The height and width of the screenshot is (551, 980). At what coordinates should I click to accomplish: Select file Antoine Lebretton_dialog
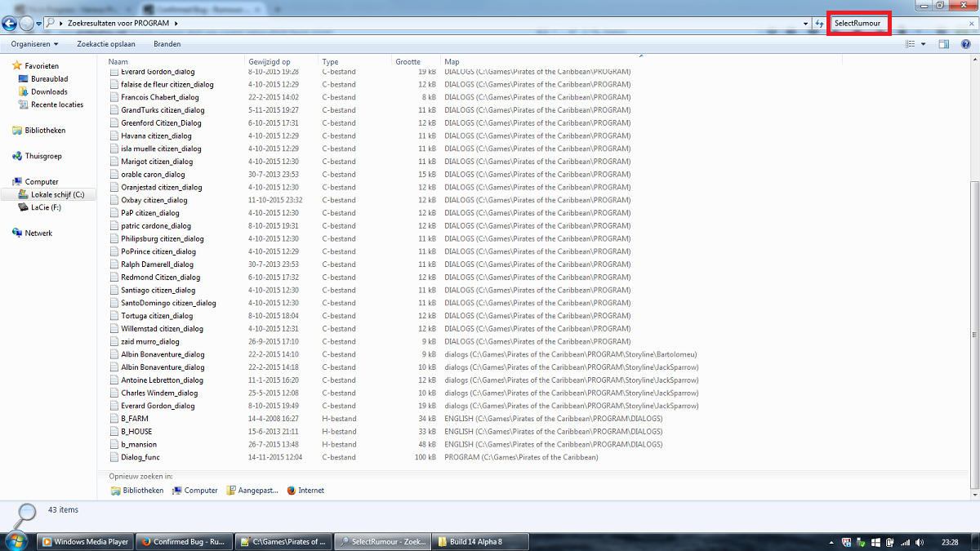pos(162,380)
